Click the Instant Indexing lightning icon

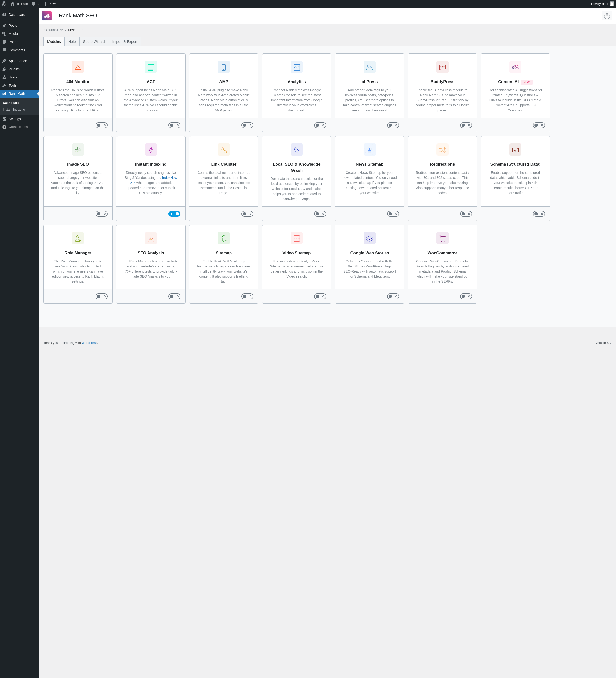click(x=151, y=150)
